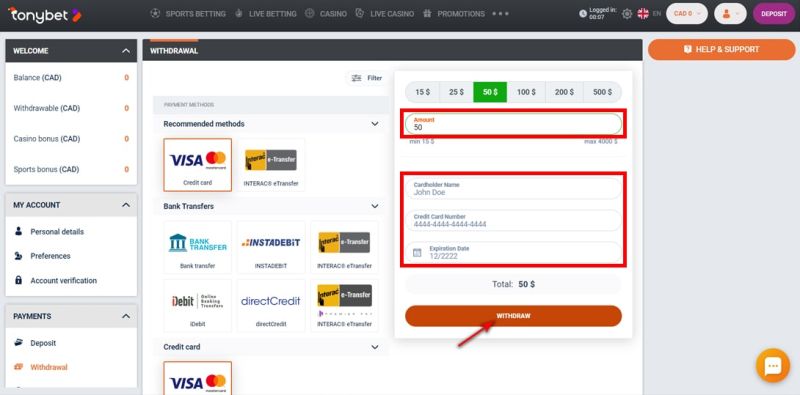
Task: Focus the Expiration Date field
Action: click(513, 252)
